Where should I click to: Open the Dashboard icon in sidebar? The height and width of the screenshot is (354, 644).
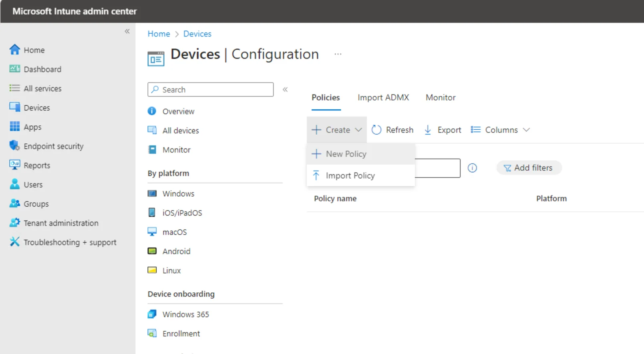pos(15,69)
